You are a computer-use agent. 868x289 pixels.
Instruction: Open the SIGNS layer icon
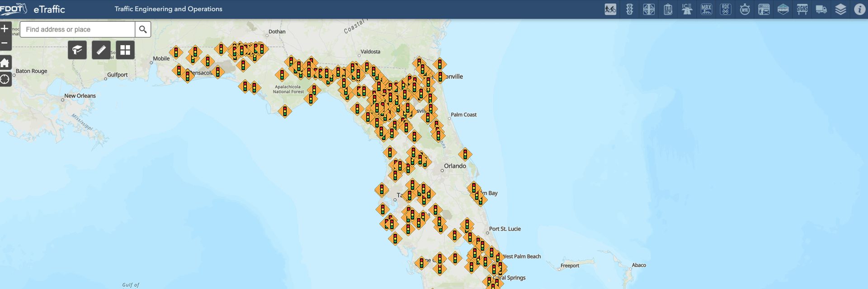(x=802, y=9)
